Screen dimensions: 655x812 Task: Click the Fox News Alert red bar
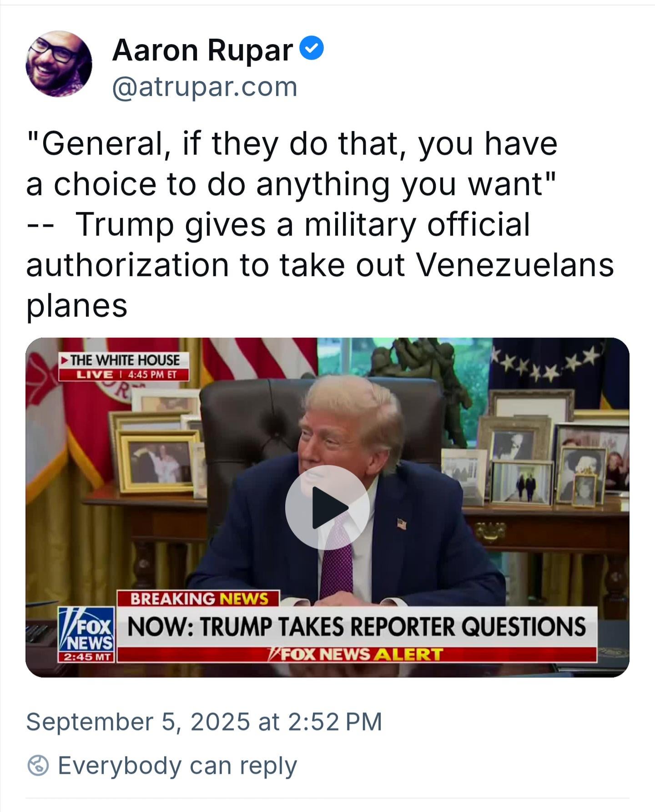[x=356, y=655]
